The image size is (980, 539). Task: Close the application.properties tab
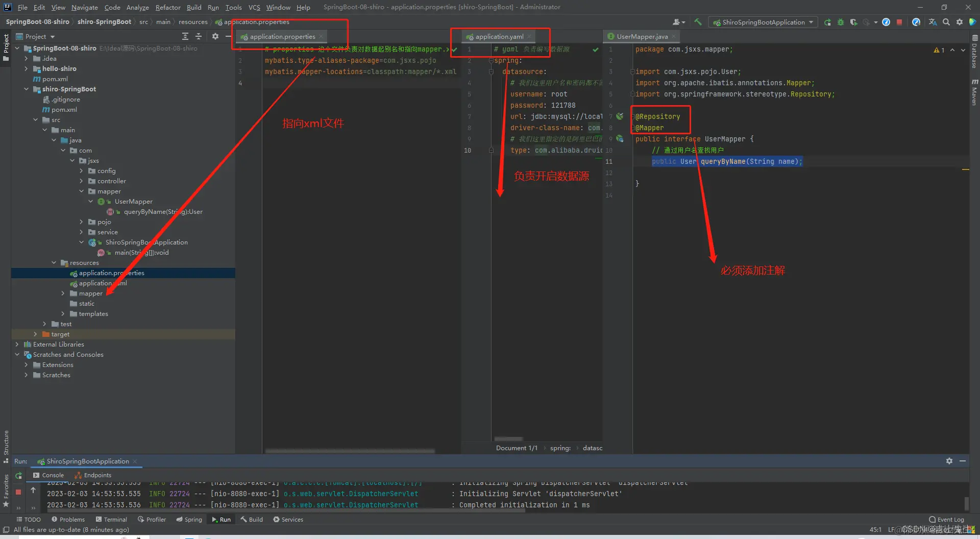pyautogui.click(x=321, y=36)
